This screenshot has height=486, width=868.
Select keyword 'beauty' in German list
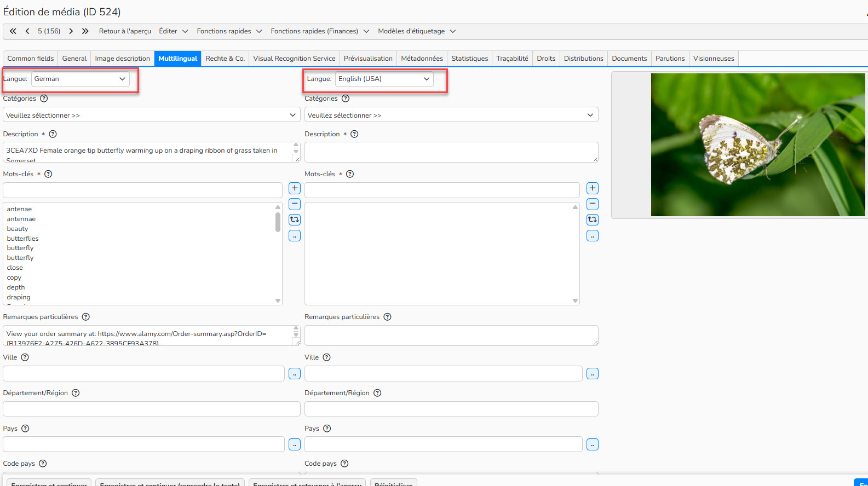coord(18,229)
